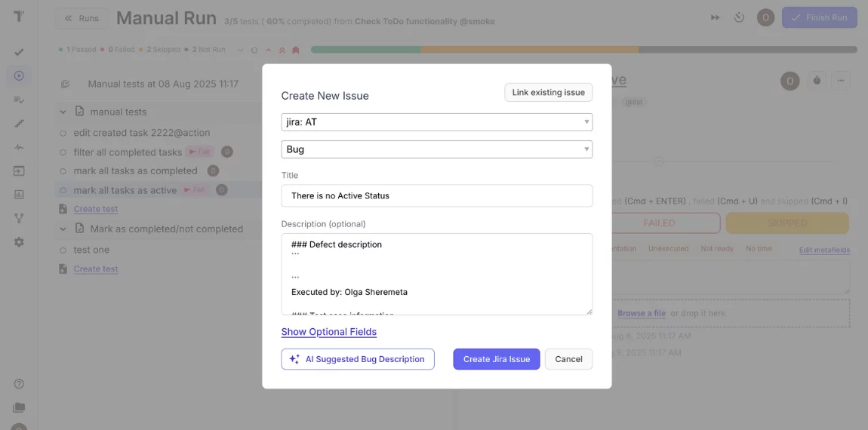Viewport: 868px width, 430px height.
Task: Click FAILED result button
Action: pyautogui.click(x=659, y=223)
